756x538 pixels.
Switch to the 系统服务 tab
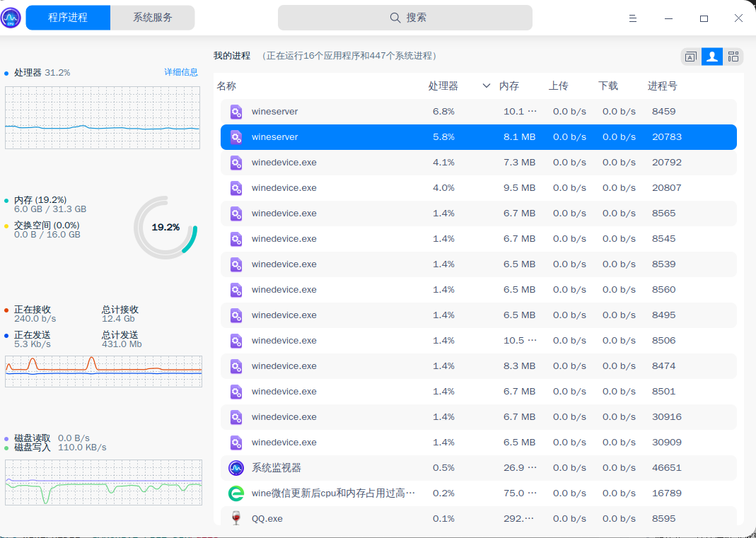153,18
